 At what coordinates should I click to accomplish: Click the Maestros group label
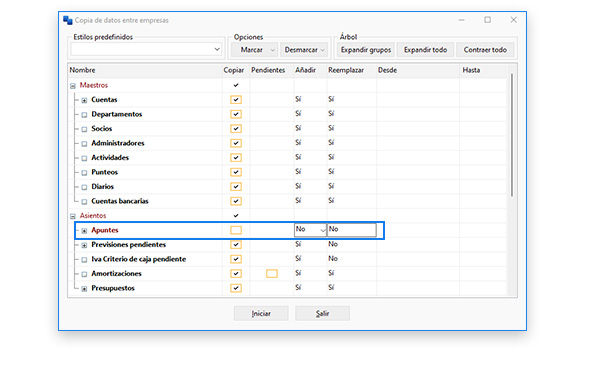94,85
